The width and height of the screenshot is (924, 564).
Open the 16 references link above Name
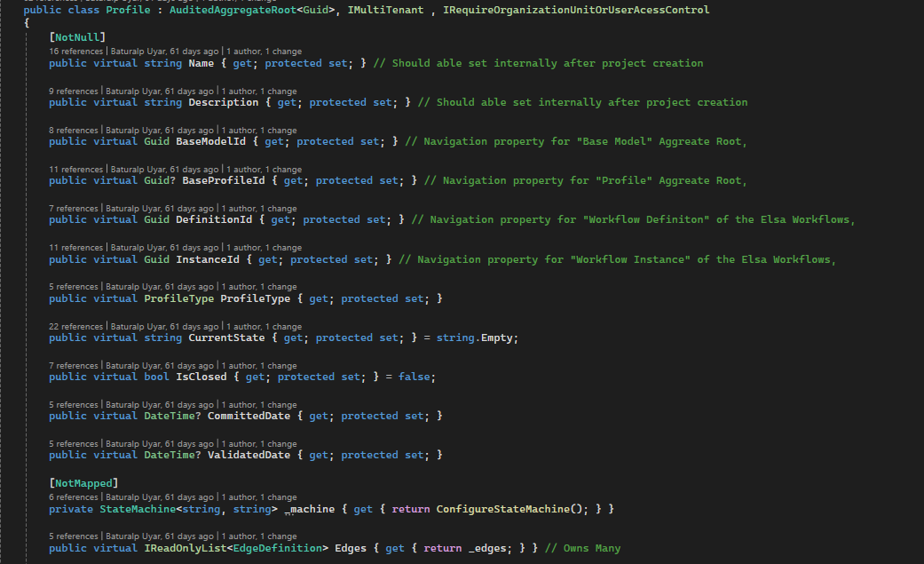coord(75,52)
